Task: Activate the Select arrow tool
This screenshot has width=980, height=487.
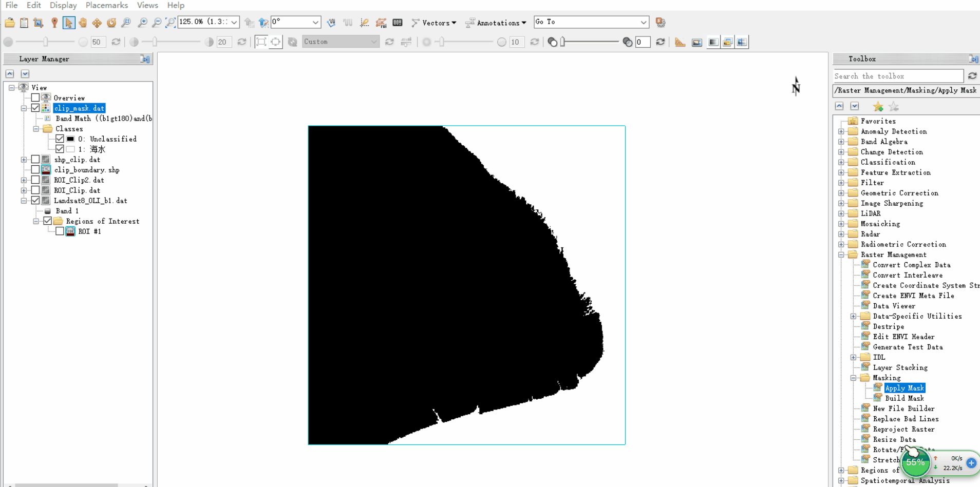Action: click(x=68, y=23)
